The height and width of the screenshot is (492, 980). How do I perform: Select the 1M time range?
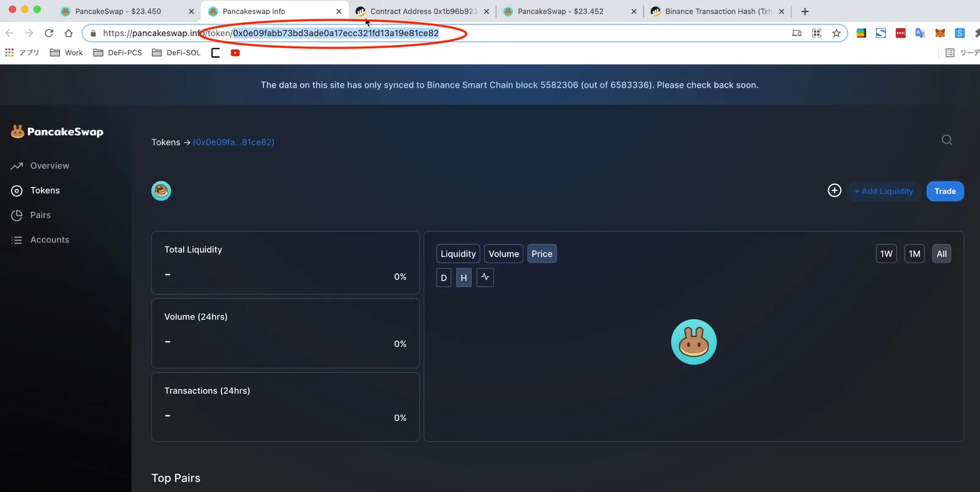coord(914,254)
